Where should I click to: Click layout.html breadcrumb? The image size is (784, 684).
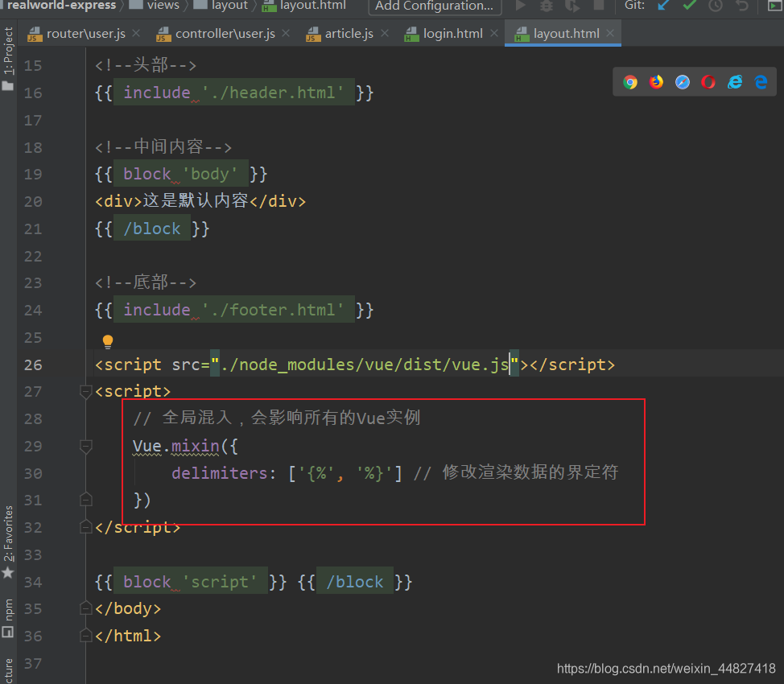point(303,6)
